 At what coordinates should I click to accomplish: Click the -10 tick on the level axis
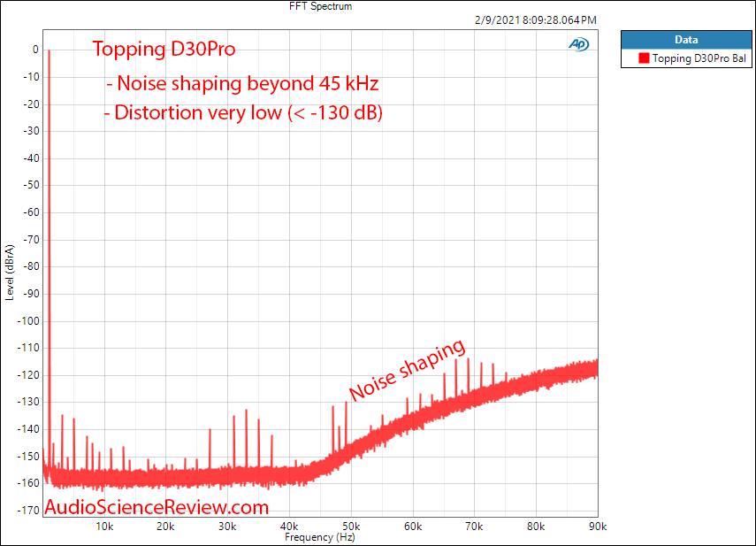pos(31,77)
